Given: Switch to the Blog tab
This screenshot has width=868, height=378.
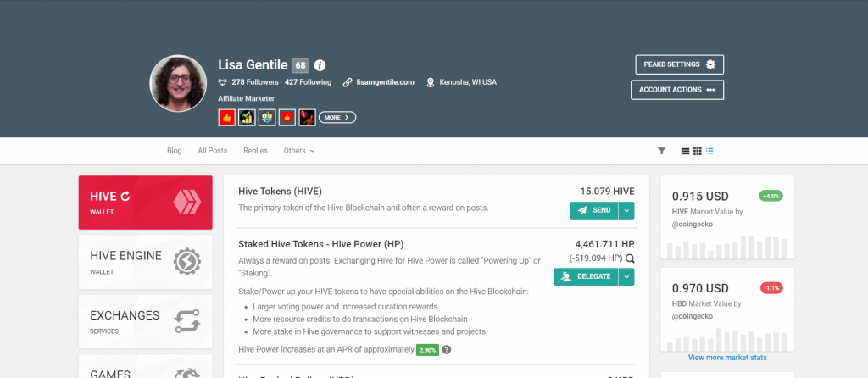Looking at the screenshot, I should point(175,151).
